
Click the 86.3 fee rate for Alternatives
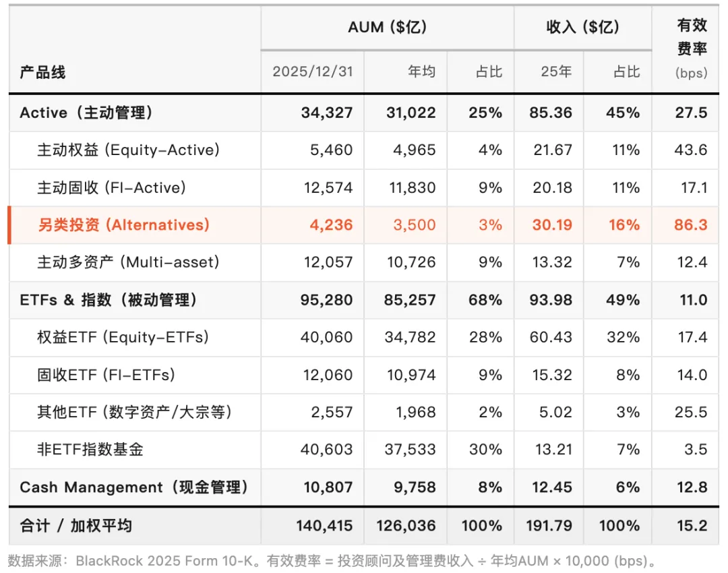point(690,224)
